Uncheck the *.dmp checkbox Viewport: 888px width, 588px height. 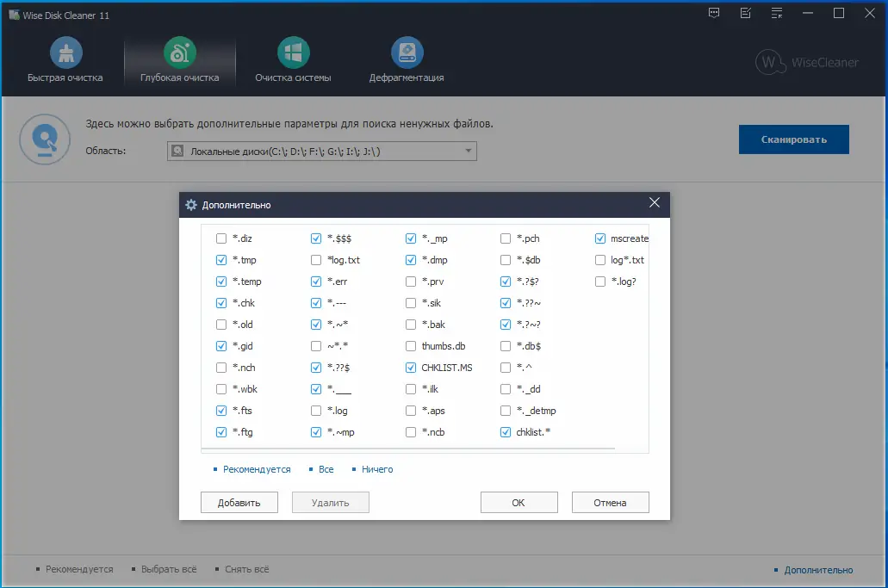tap(411, 260)
